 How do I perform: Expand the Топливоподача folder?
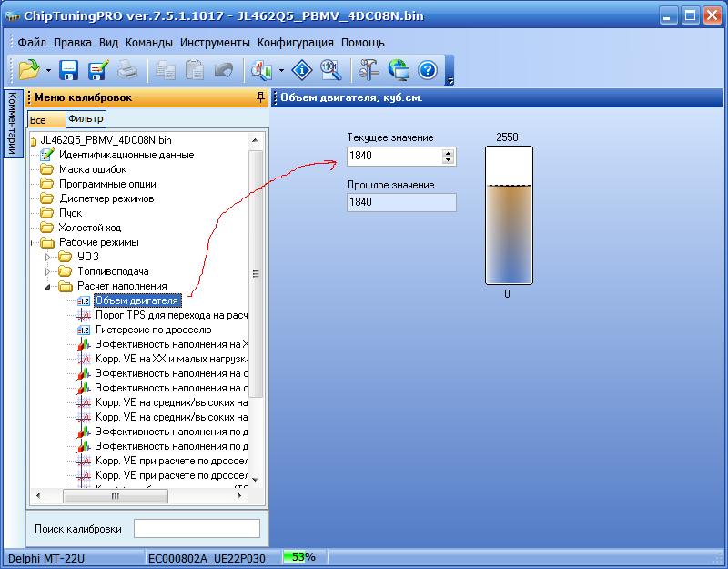[x=47, y=271]
